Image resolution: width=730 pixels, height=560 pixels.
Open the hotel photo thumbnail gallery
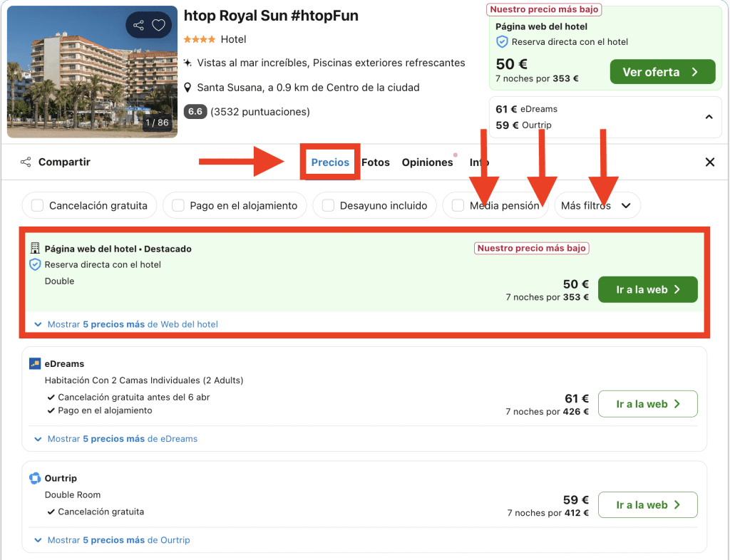click(92, 71)
